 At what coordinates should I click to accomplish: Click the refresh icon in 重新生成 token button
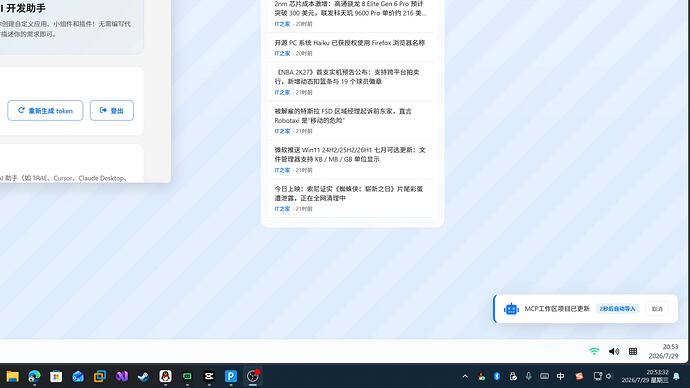click(21, 110)
